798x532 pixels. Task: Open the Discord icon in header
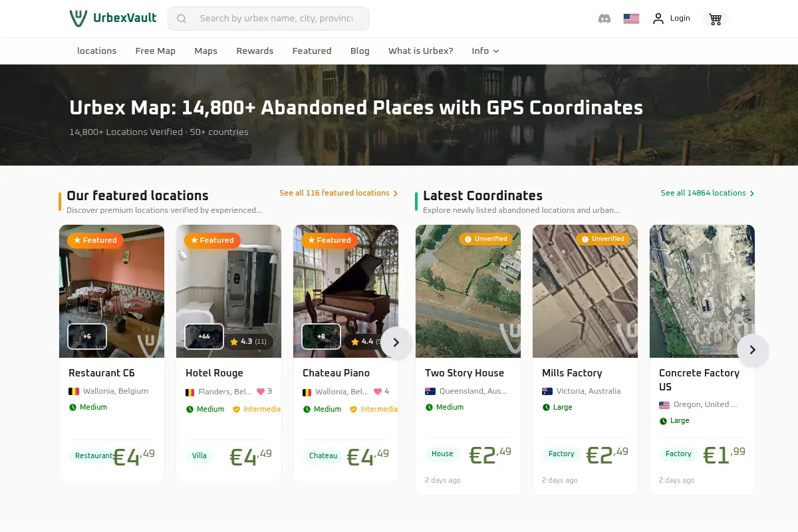pos(604,19)
